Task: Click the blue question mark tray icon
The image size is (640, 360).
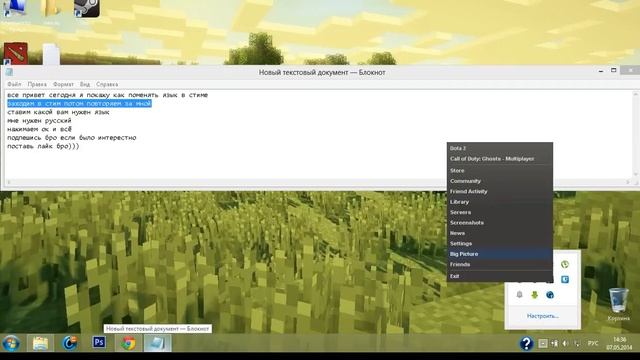Action: (526, 344)
